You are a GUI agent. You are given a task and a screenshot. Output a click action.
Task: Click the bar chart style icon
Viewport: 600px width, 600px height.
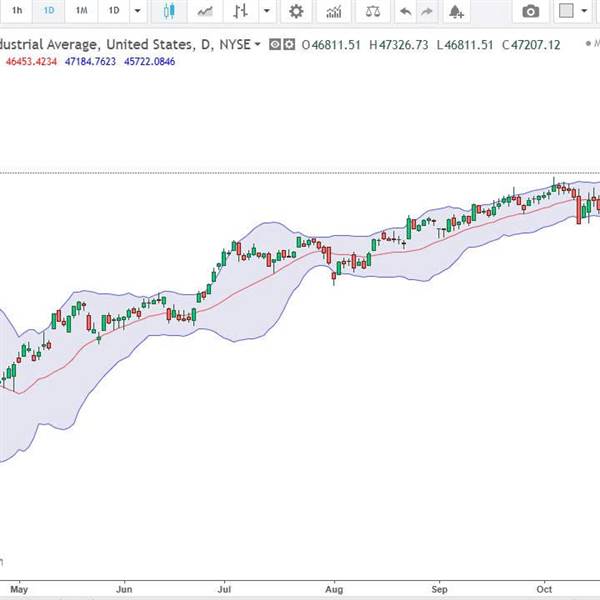[240, 11]
